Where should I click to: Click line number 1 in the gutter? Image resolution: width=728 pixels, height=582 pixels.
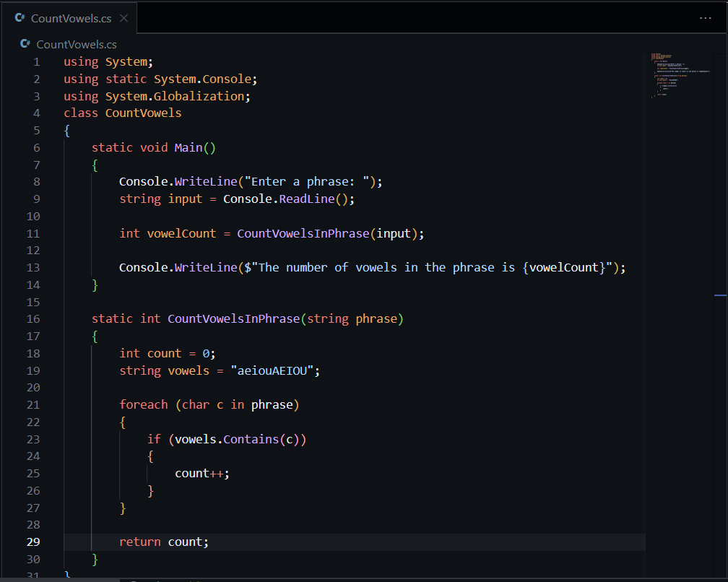pyautogui.click(x=36, y=61)
